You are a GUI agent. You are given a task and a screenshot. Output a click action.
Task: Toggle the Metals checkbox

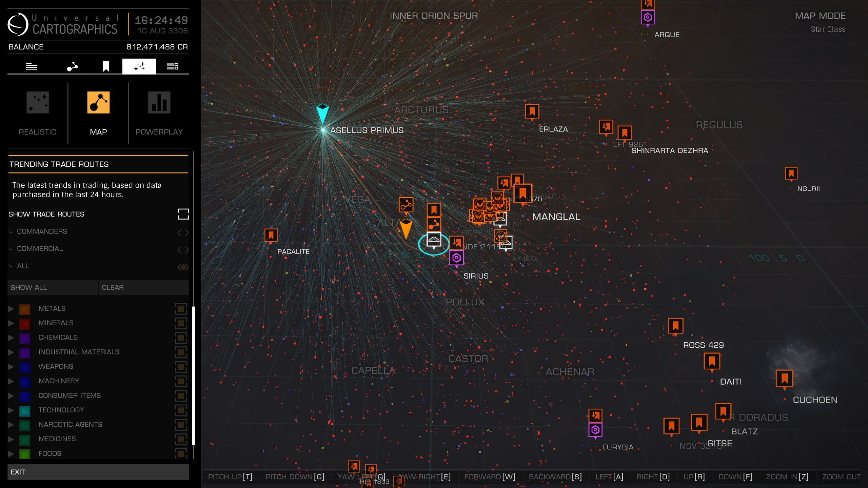[x=181, y=309]
